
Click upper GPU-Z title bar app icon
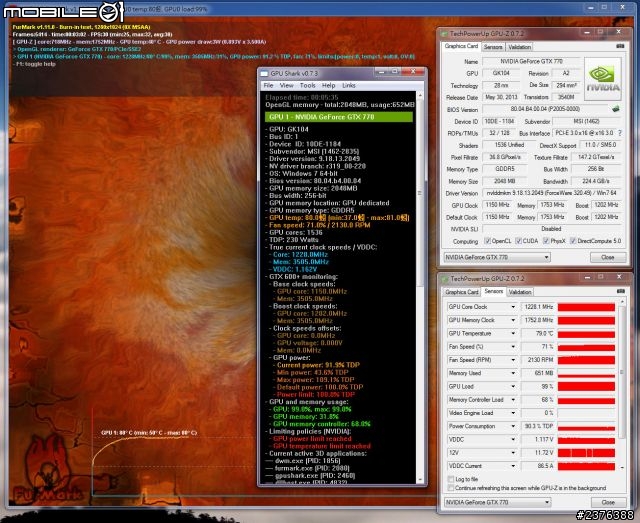[x=443, y=33]
